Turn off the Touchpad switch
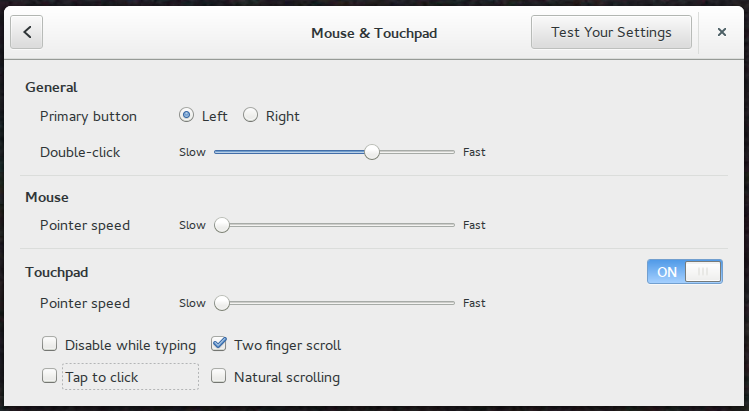This screenshot has width=749, height=411. coord(684,272)
